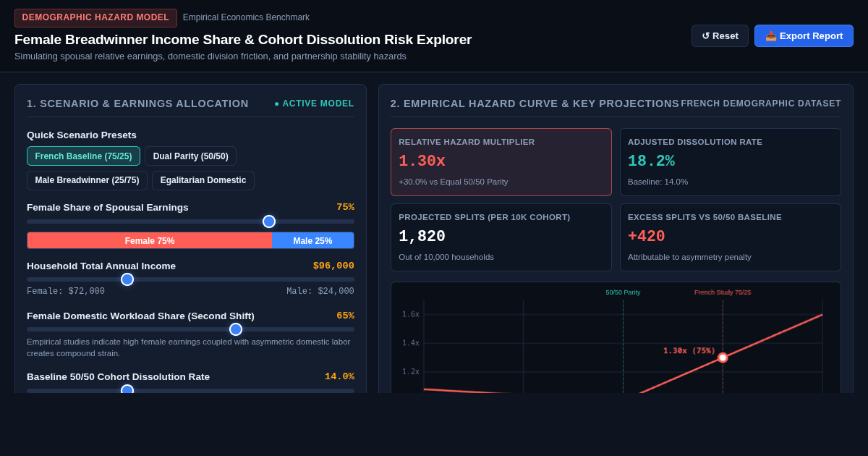
Task: Click the Baseline 50/50 Cohort Dissolution Rate slider handle
Action: point(127,390)
